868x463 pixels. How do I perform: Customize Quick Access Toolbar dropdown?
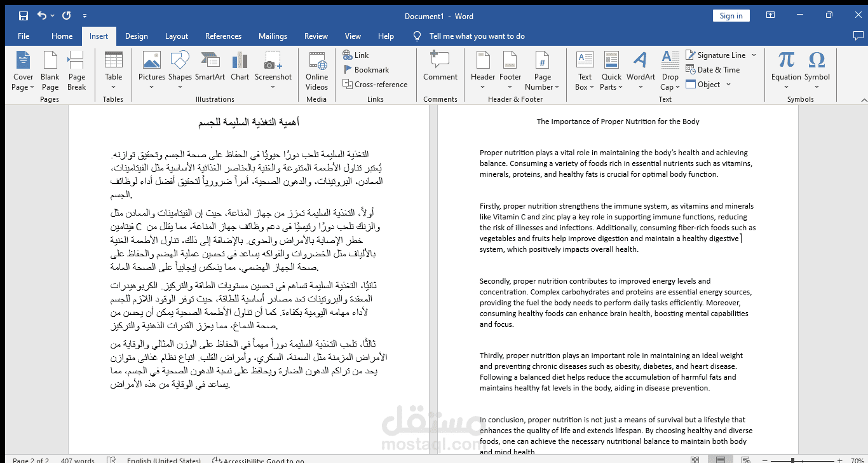pos(85,16)
